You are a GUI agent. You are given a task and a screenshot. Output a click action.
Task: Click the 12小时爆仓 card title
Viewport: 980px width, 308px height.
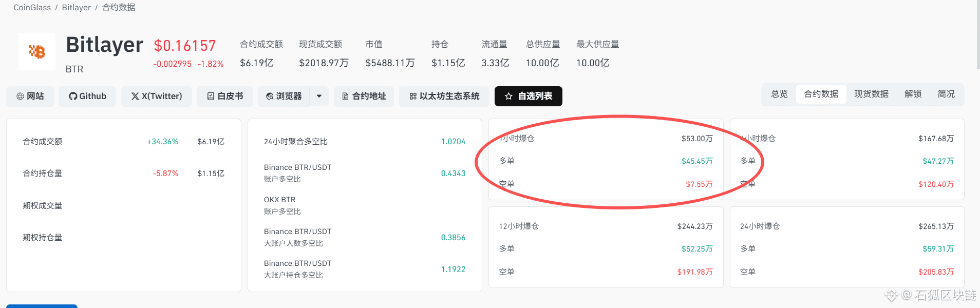pyautogui.click(x=519, y=226)
